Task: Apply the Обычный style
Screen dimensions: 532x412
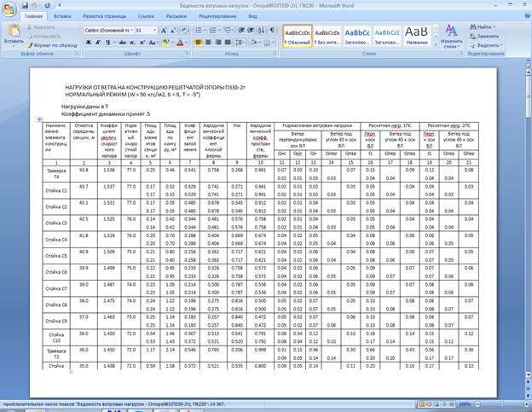Action: (298, 36)
